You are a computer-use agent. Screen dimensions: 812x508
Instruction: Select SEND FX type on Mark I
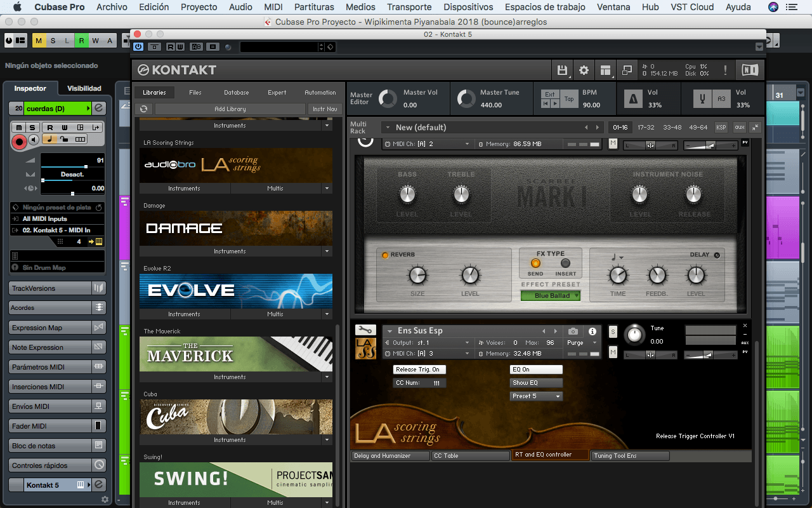click(x=535, y=264)
